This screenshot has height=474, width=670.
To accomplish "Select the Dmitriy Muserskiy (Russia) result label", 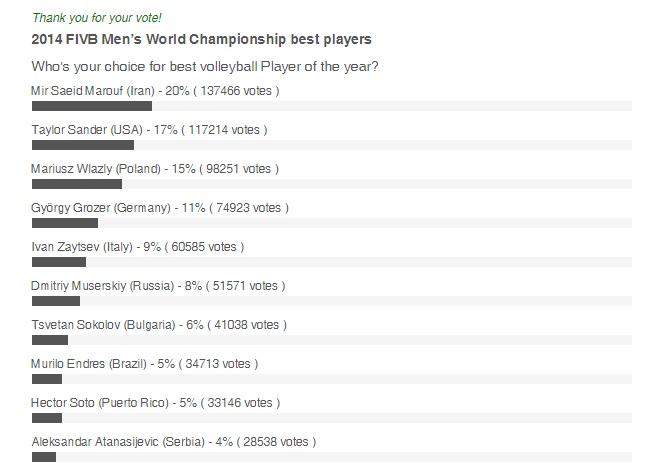I will [x=158, y=286].
